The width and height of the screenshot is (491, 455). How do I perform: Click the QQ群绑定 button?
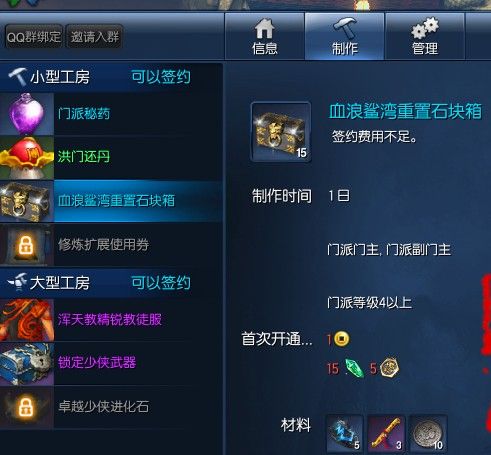tap(34, 36)
